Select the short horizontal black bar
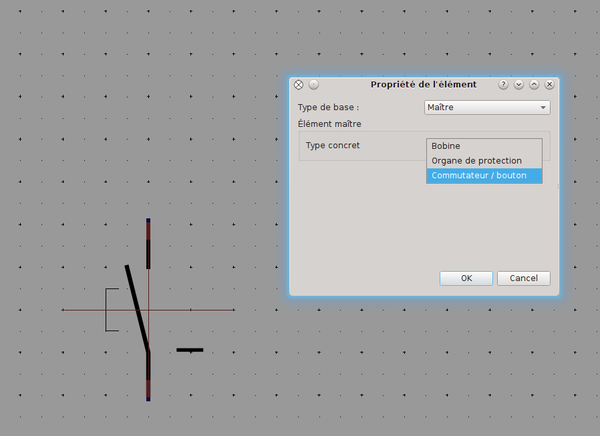The image size is (600, 436). 190,350
